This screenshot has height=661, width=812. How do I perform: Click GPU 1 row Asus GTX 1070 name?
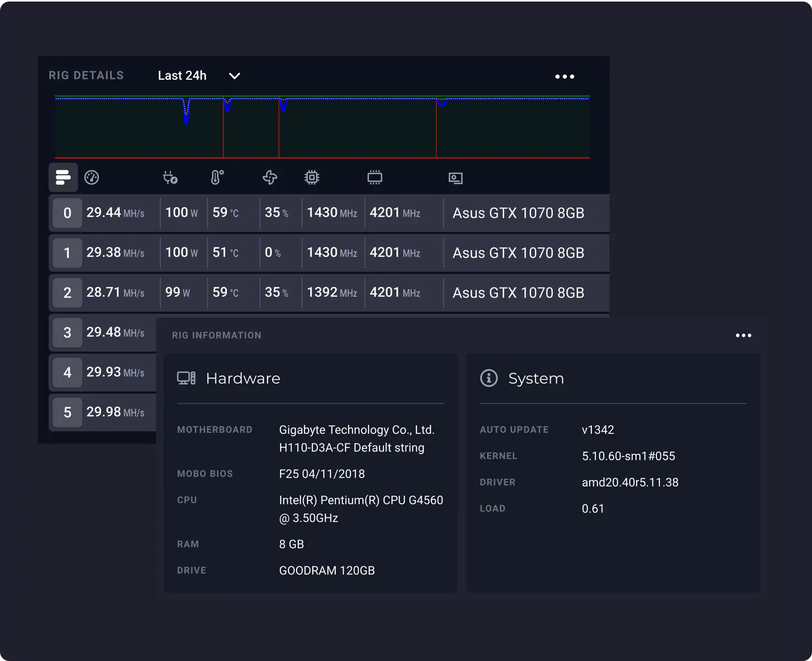tap(518, 253)
